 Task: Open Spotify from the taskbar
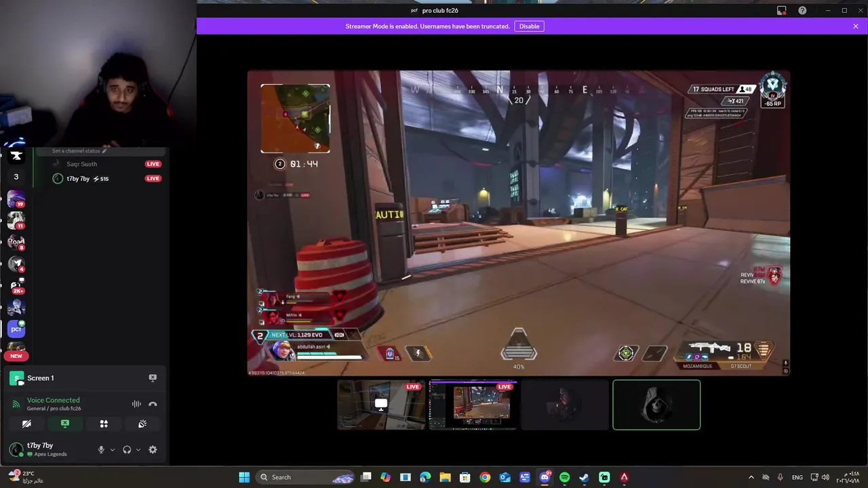(564, 477)
